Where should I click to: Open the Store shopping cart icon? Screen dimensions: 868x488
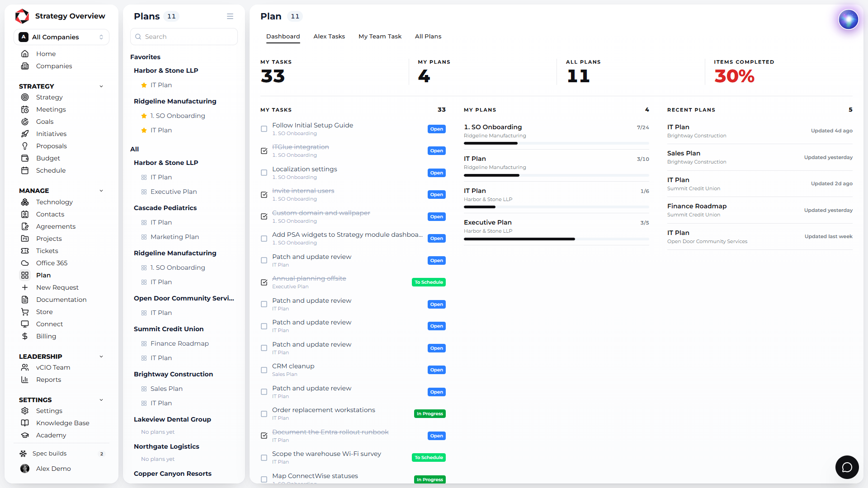coord(25,312)
